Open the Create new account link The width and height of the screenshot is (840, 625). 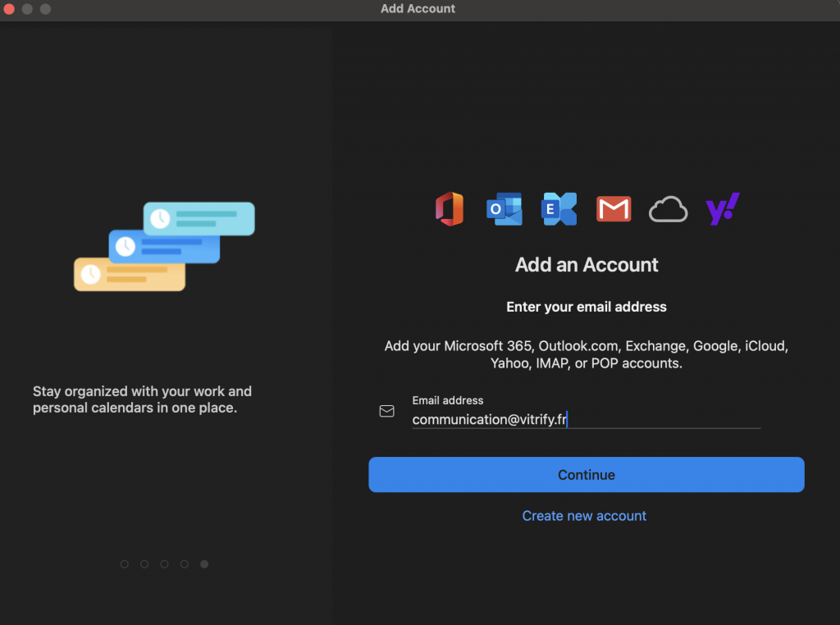(x=584, y=516)
